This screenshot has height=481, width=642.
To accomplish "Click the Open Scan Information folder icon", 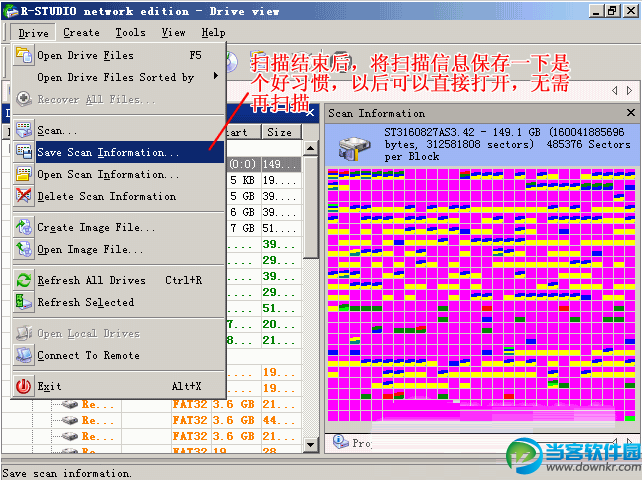I will [24, 174].
